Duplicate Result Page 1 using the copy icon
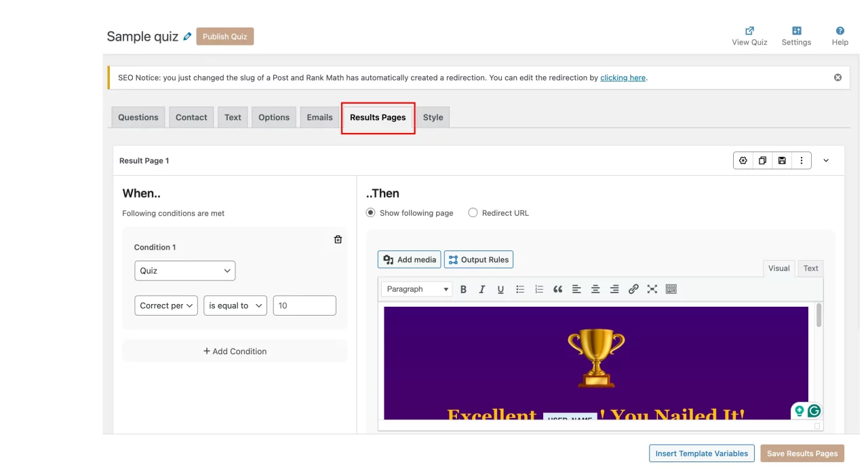This screenshot has height=471, width=868. [762, 161]
